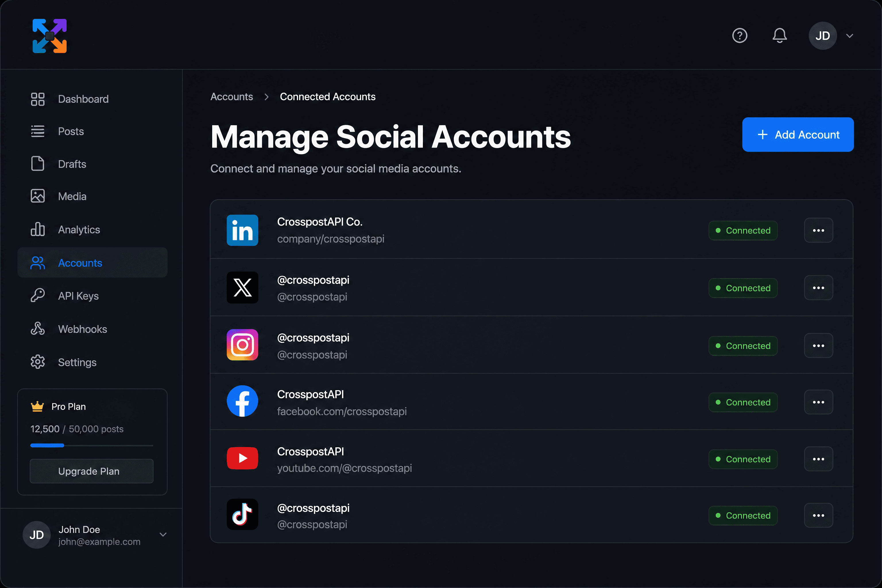Screen dimensions: 882x588
Task: Click the LinkedIn logo icon
Action: tap(242, 230)
